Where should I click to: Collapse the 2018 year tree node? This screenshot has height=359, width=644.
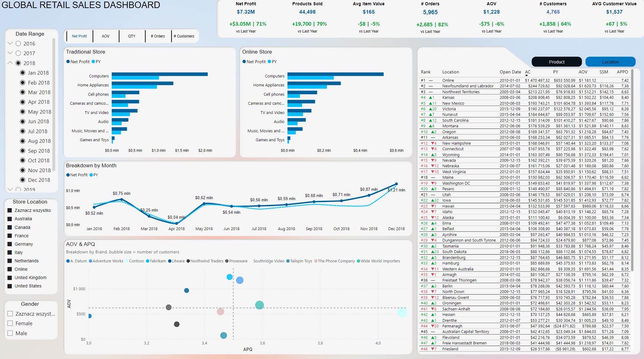pyautogui.click(x=10, y=63)
